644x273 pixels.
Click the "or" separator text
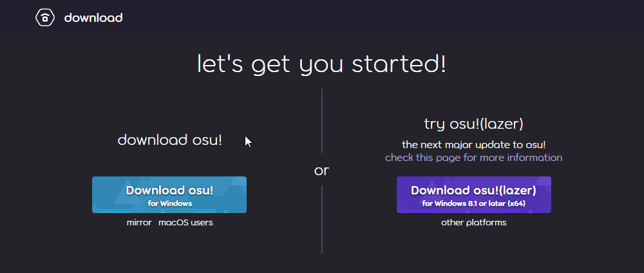(321, 171)
